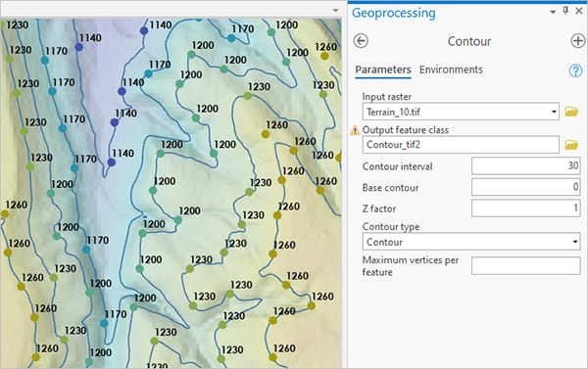588x369 pixels.
Task: Click the Contour interval label
Action: point(397,166)
